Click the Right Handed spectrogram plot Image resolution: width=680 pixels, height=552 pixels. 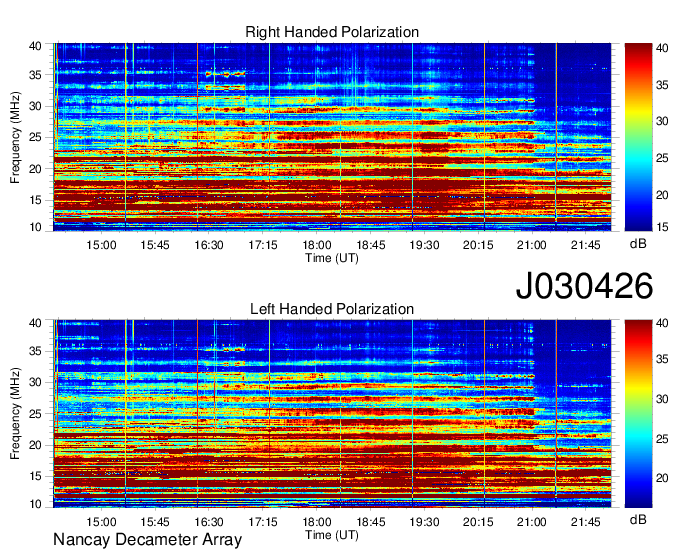332,137
